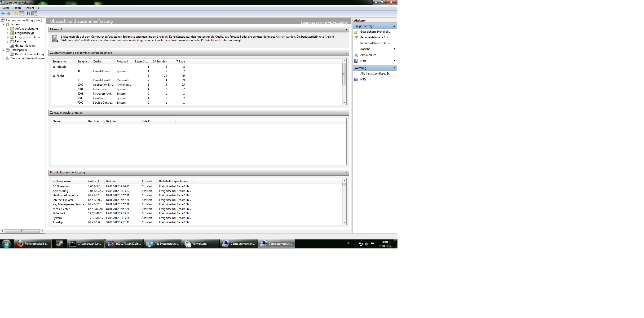Click Alle Instanzen dieses Er... action
Image resolution: width=644 pixels, height=318 pixels.
coord(375,74)
